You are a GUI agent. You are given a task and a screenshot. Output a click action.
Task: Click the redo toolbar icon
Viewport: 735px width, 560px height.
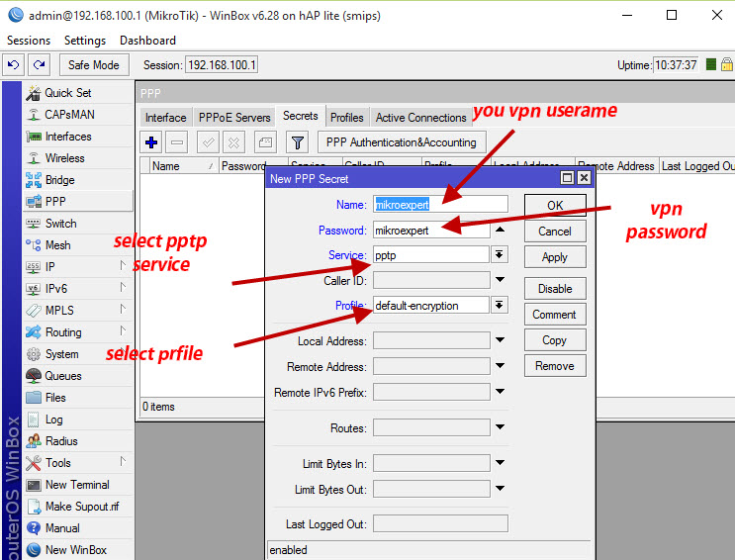(x=39, y=64)
